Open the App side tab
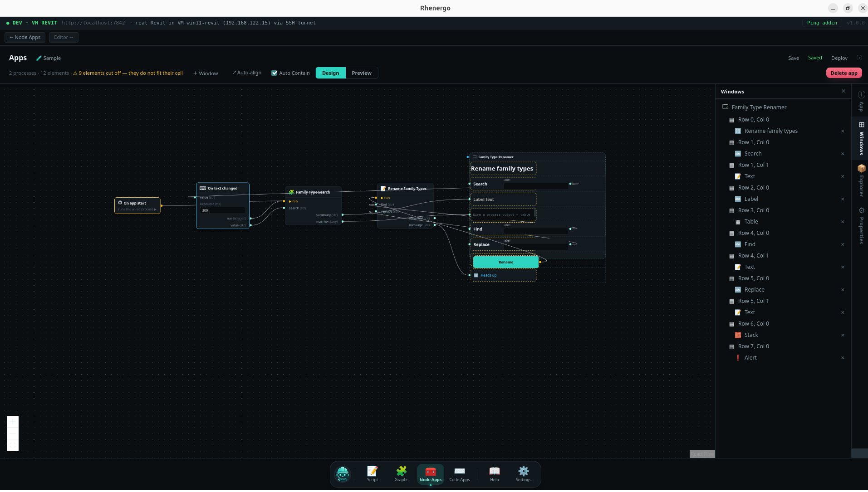This screenshot has height=492, width=868. click(861, 102)
